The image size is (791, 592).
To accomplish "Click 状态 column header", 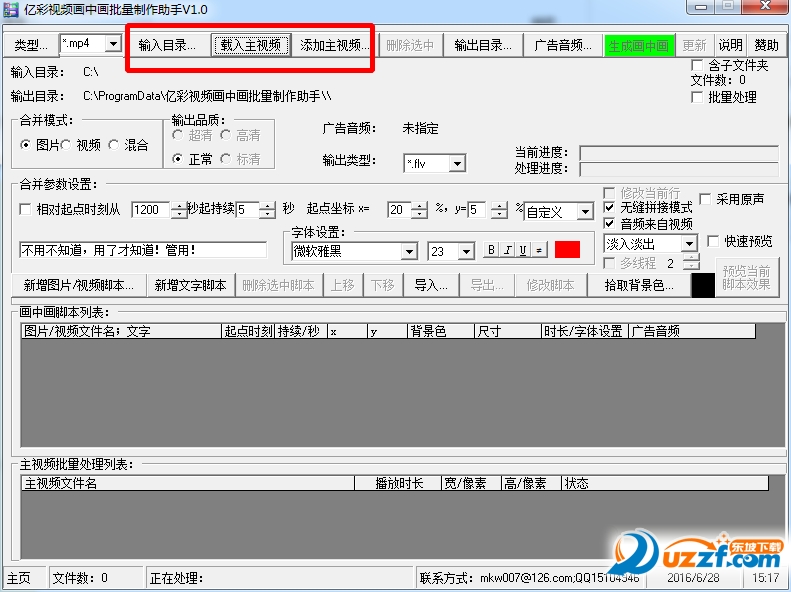I will (665, 483).
